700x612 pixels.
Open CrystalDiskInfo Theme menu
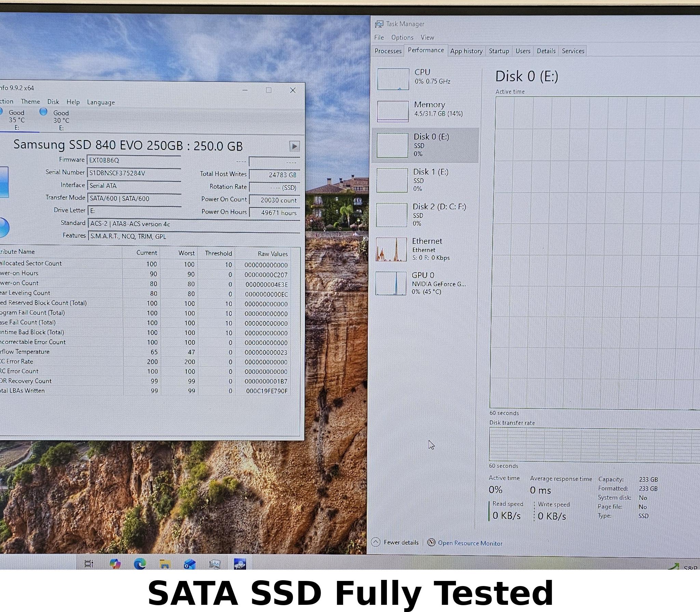point(30,101)
